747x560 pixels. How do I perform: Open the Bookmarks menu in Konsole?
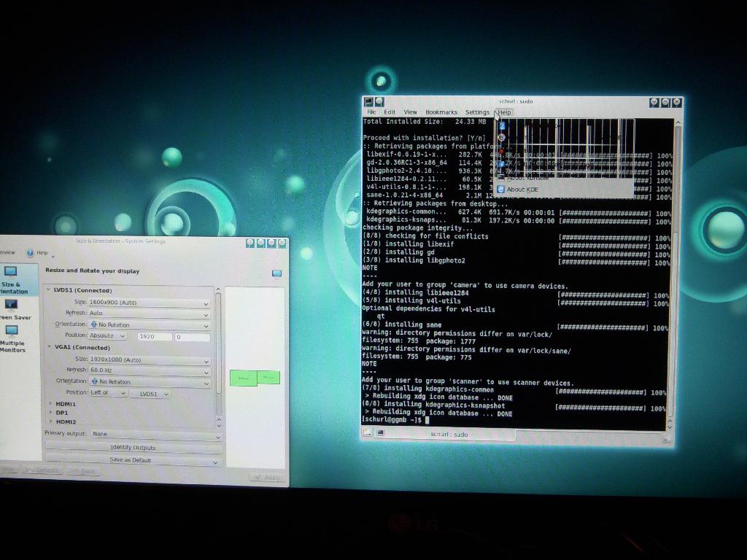click(x=441, y=112)
